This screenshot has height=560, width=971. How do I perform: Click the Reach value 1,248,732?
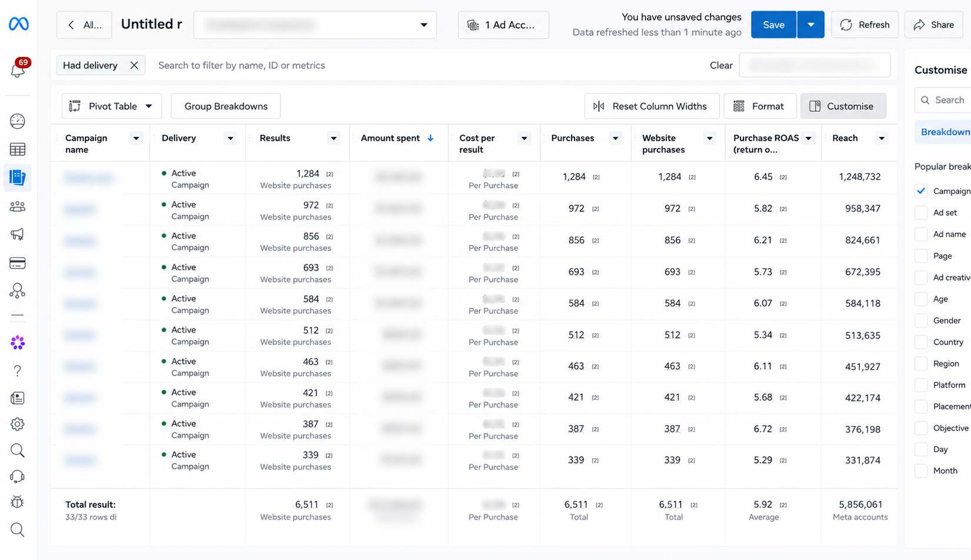pyautogui.click(x=860, y=177)
